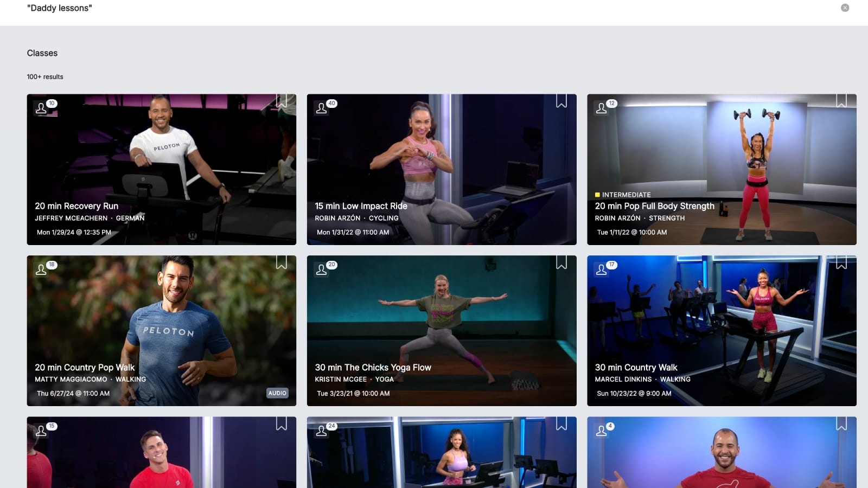Click friends icon on Pop Full Body Strength

coord(602,108)
